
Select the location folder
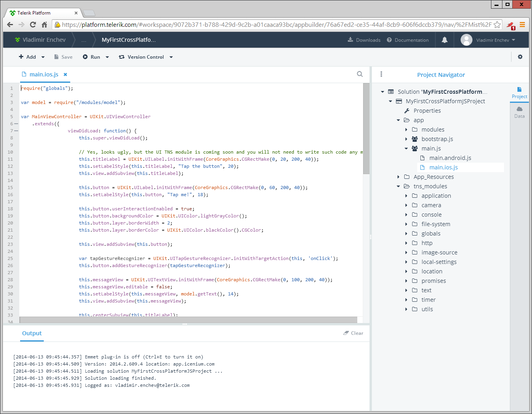click(432, 271)
